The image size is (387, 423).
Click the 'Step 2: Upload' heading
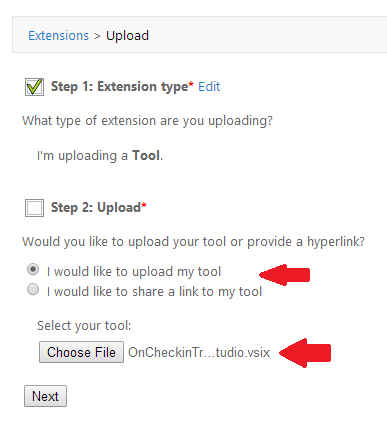pos(99,208)
